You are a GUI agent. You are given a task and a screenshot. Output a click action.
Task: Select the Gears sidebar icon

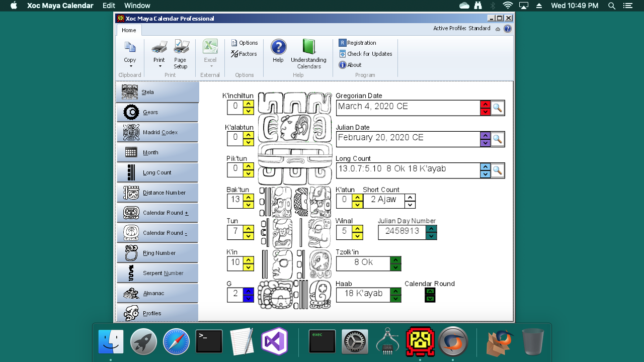click(x=131, y=112)
